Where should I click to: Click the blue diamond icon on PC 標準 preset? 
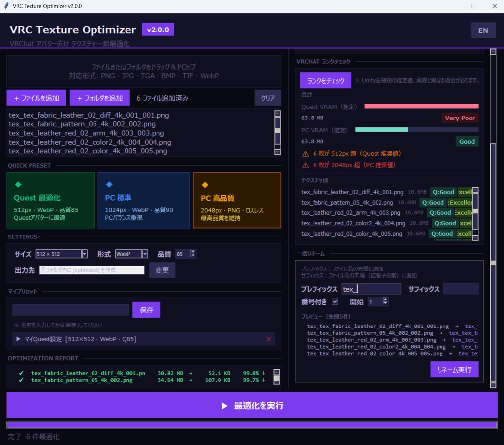point(110,185)
